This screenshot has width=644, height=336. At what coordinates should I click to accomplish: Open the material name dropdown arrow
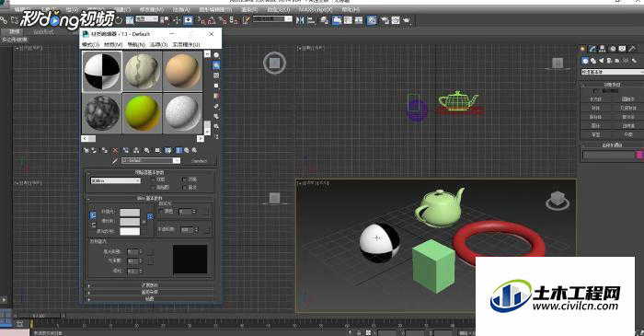pyautogui.click(x=177, y=160)
